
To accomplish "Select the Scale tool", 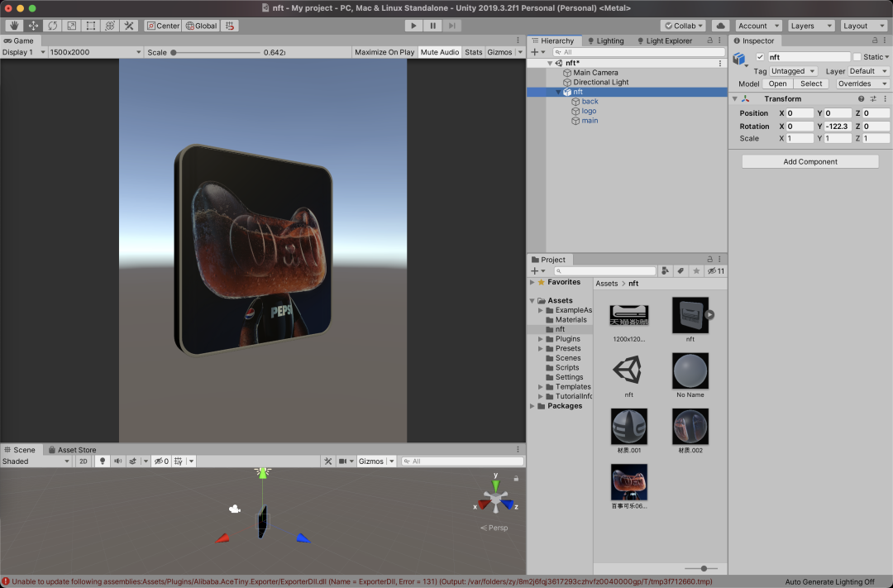I will pos(72,26).
